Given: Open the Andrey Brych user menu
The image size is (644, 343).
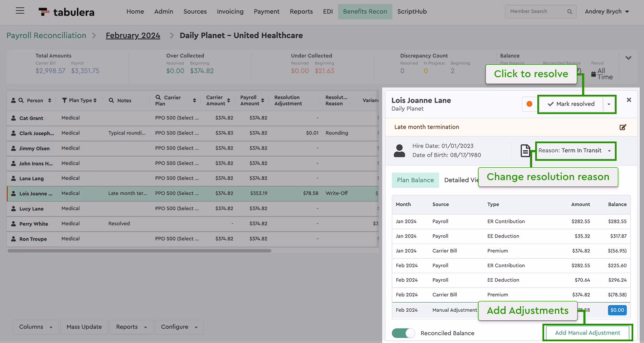Looking at the screenshot, I should [x=607, y=12].
